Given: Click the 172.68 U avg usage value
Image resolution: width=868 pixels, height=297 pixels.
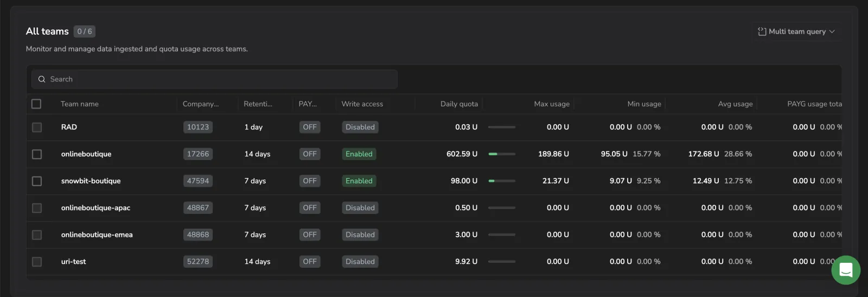Looking at the screenshot, I should click(x=704, y=154).
